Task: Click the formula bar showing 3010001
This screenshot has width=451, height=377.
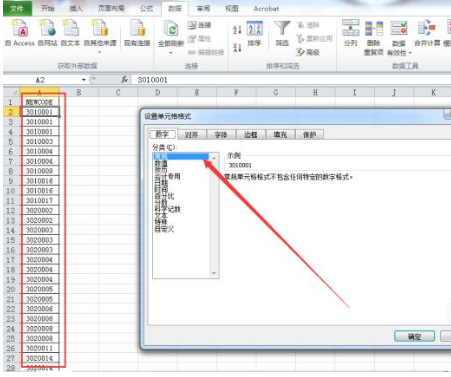Action: click(290, 80)
